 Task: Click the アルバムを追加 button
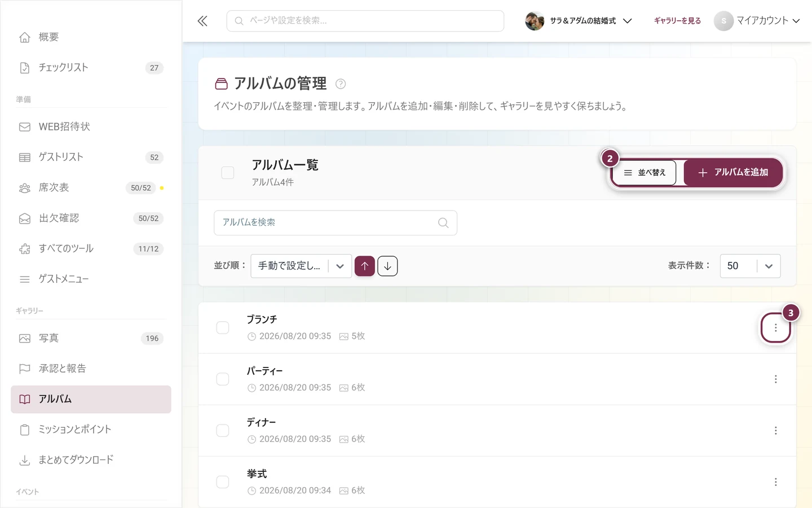(x=733, y=173)
